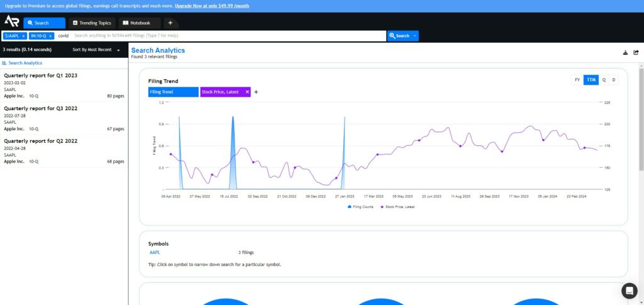Click the 67 pages label

(x=116, y=129)
